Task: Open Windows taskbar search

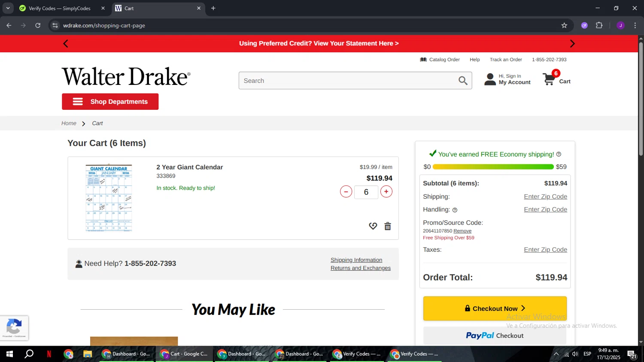Action: coord(29,354)
